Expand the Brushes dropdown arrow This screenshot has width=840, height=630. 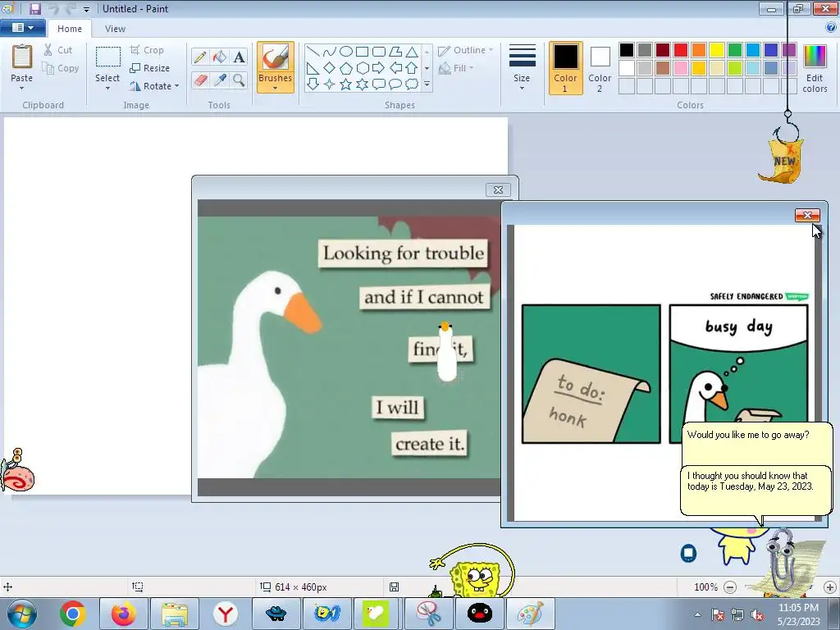276,89
